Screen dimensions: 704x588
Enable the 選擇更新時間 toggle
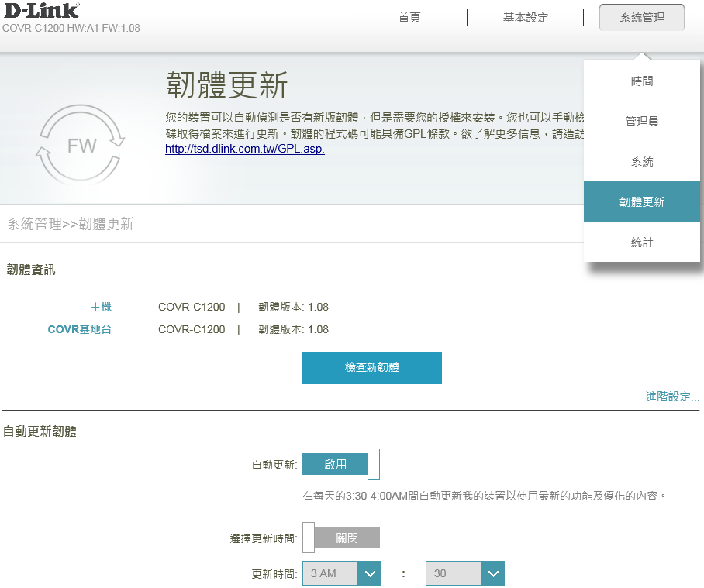pyautogui.click(x=340, y=538)
